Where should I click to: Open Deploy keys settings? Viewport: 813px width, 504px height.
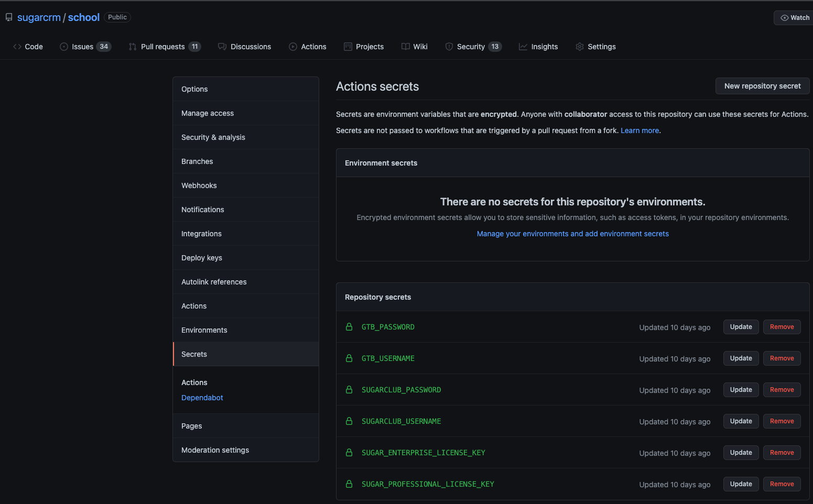[x=246, y=258]
